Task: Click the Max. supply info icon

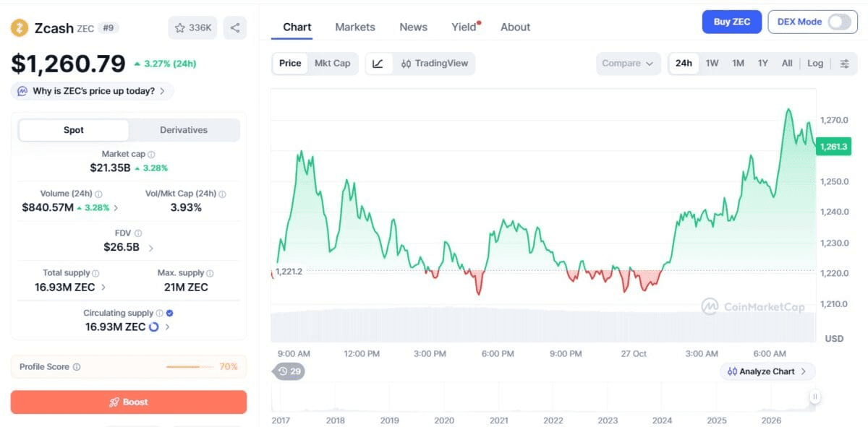Action: click(210, 274)
